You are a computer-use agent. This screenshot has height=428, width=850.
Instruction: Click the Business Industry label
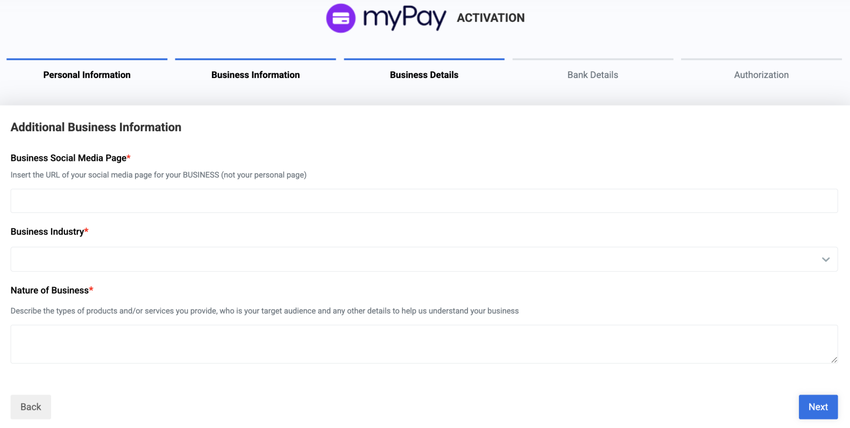(47, 232)
